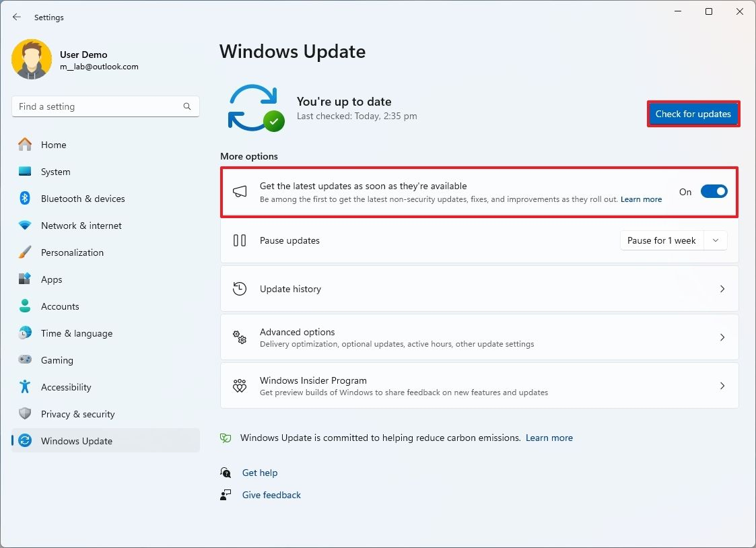
Task: Click the Bluetooth icon beside Bluetooth & devices
Action: point(25,198)
